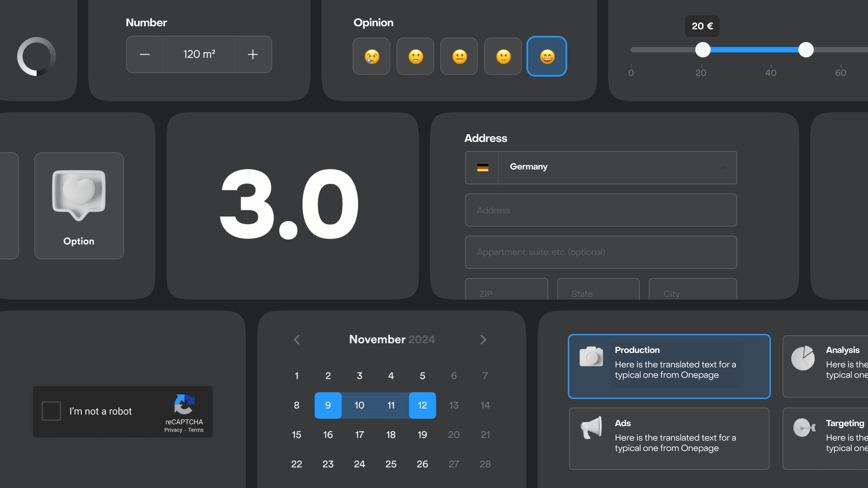Advance calendar to next month
868x488 pixels.
pyautogui.click(x=483, y=340)
